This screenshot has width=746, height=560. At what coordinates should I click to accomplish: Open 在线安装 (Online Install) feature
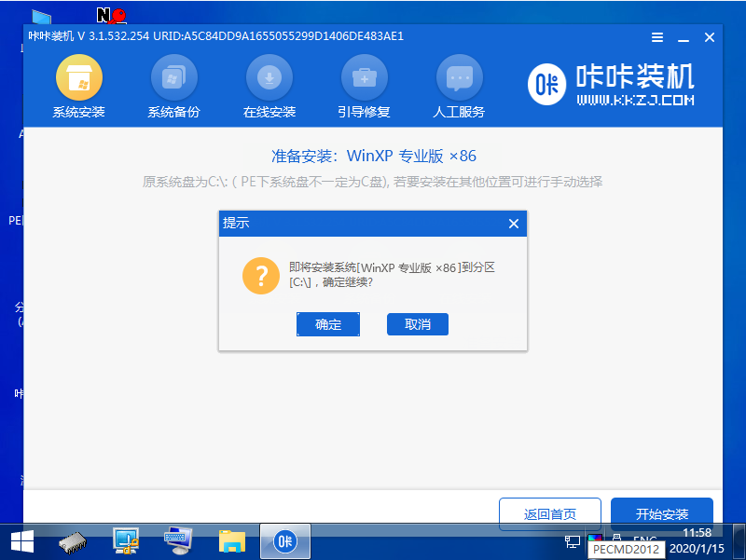(x=269, y=77)
